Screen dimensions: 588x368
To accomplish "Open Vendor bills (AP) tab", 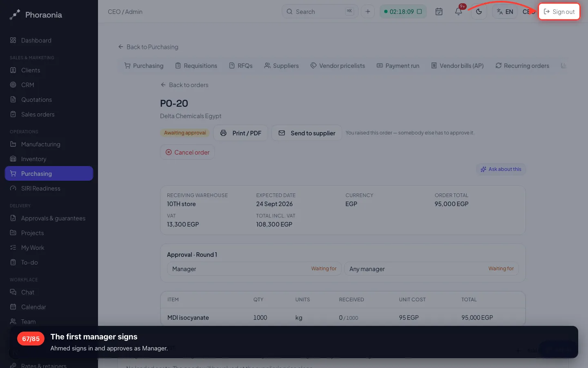I will (457, 66).
